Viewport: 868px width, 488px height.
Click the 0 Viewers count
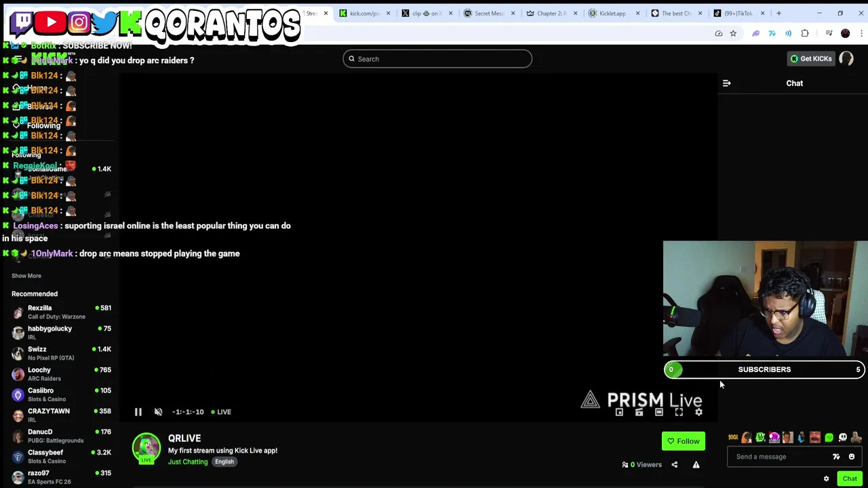(x=642, y=464)
